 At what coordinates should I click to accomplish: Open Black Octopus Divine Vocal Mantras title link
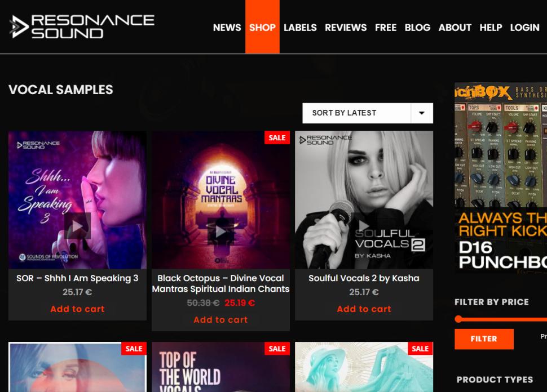pyautogui.click(x=221, y=284)
